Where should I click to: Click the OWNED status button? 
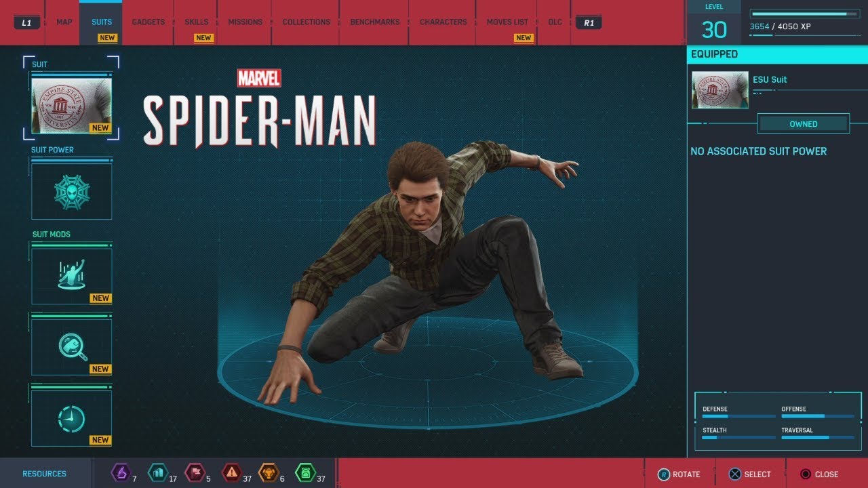point(804,124)
